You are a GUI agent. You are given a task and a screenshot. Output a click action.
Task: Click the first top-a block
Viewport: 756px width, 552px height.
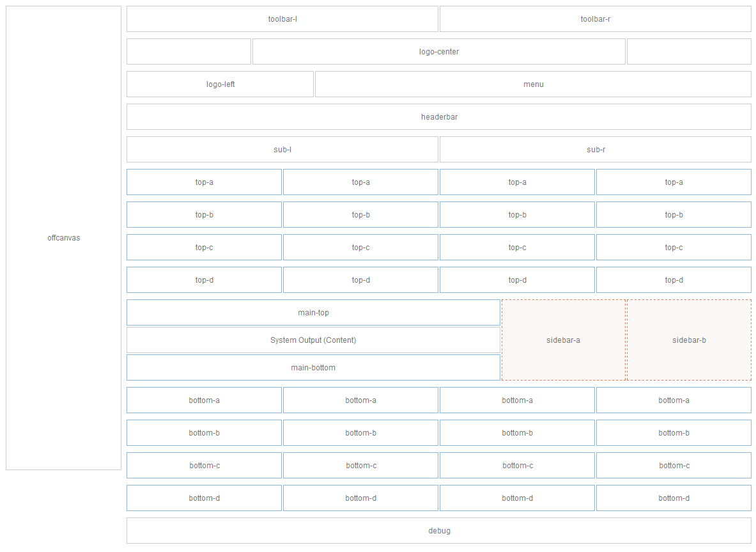[x=204, y=182]
